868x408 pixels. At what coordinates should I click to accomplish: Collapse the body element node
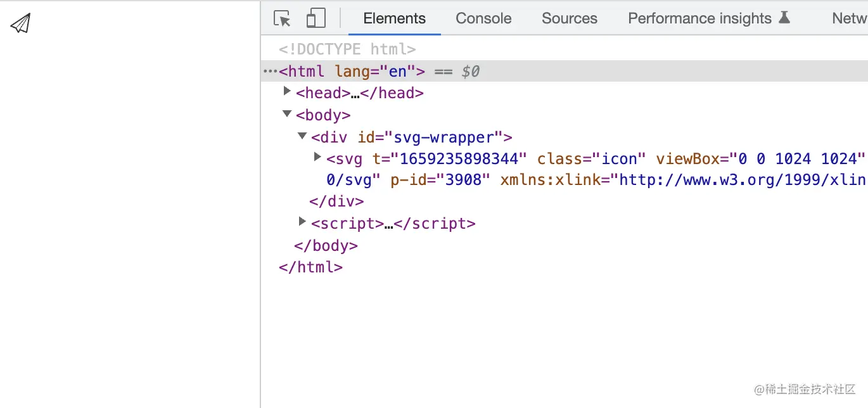[x=287, y=114]
